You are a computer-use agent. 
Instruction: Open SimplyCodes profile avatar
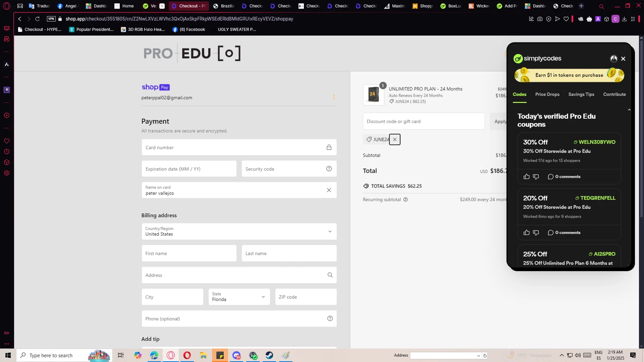pos(614,59)
